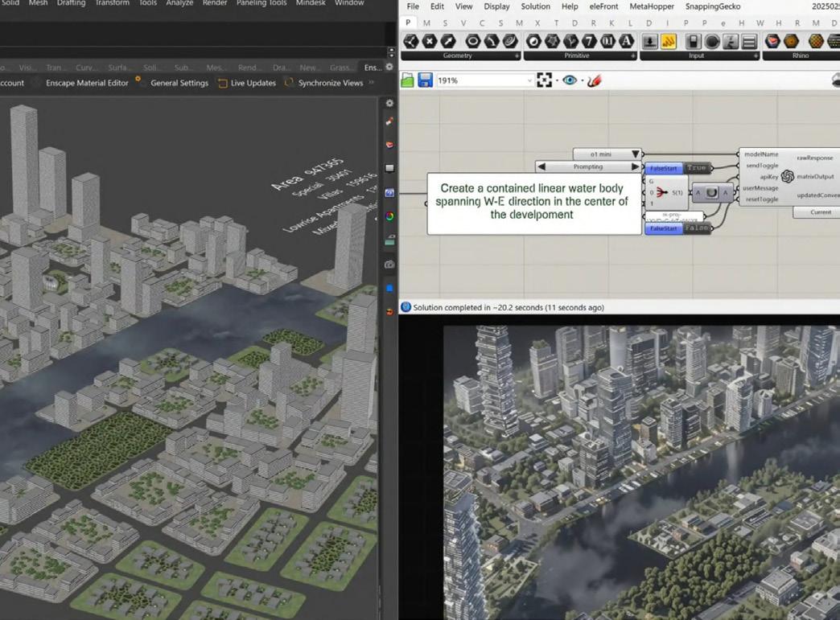The image size is (840, 620).
Task: Click the Zoom Extents icon in canvas toolbar
Action: point(545,80)
